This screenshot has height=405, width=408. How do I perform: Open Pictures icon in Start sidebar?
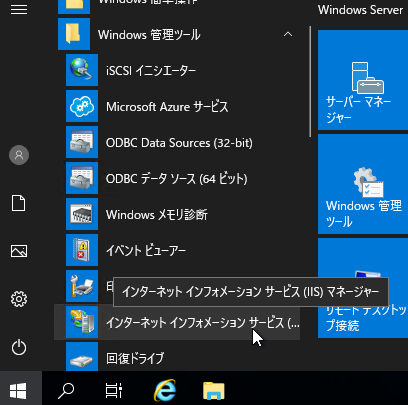[x=19, y=251]
